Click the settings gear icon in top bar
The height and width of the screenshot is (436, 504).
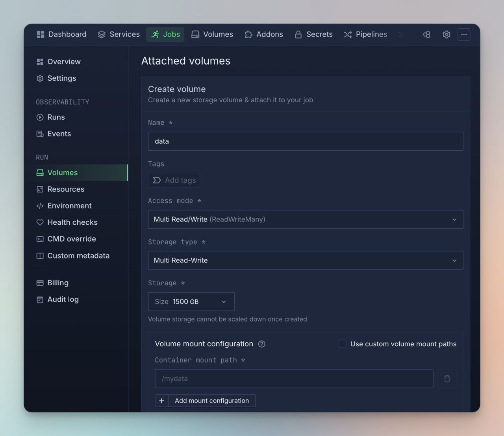coord(446,35)
